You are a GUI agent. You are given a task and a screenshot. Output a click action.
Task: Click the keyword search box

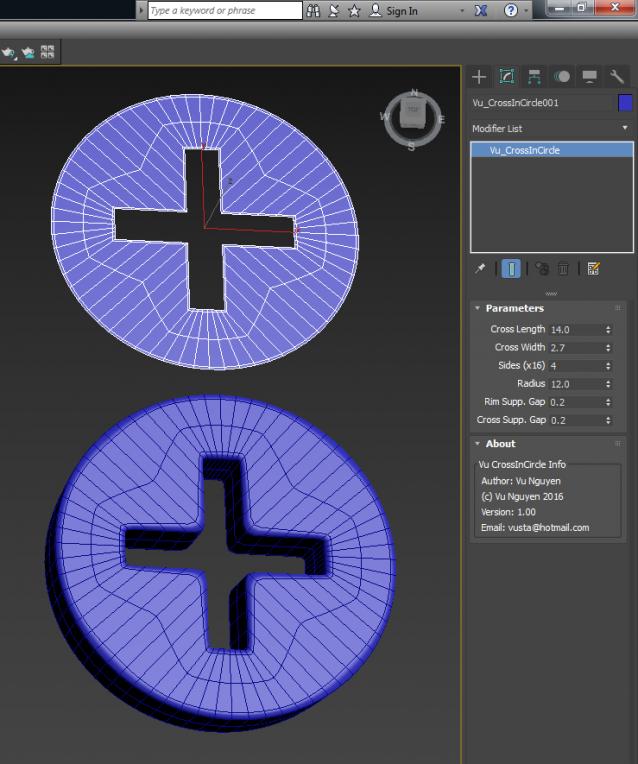224,11
